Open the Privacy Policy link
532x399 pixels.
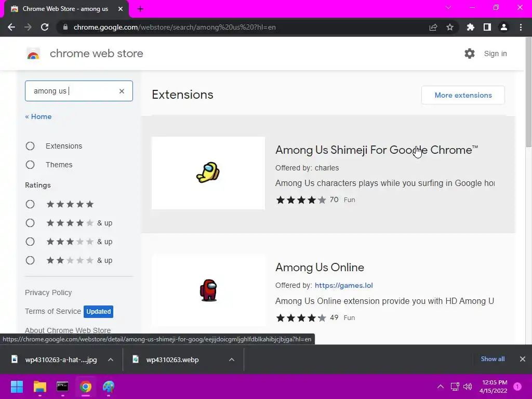pyautogui.click(x=48, y=293)
